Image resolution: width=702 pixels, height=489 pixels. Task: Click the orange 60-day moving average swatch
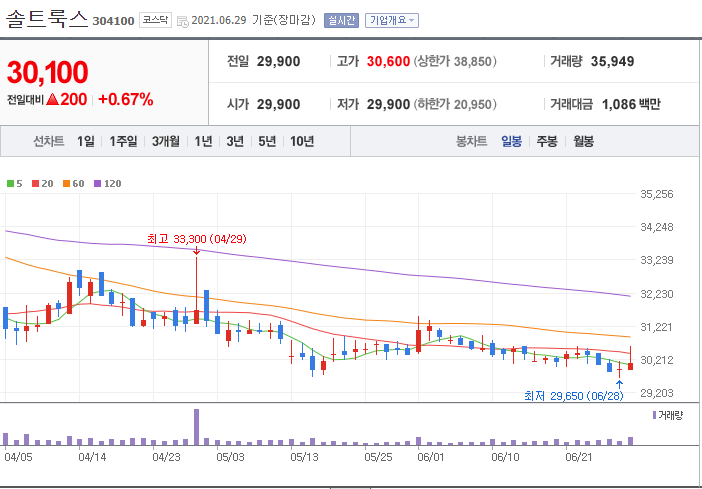point(66,183)
